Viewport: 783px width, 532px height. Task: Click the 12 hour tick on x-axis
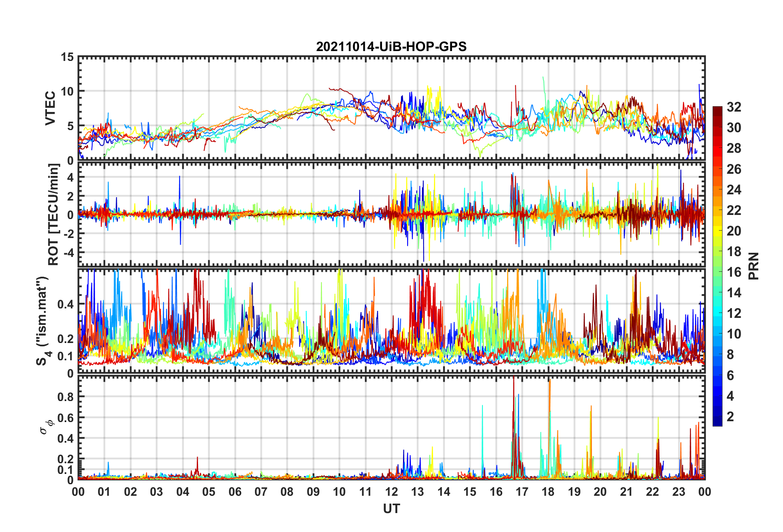391,492
